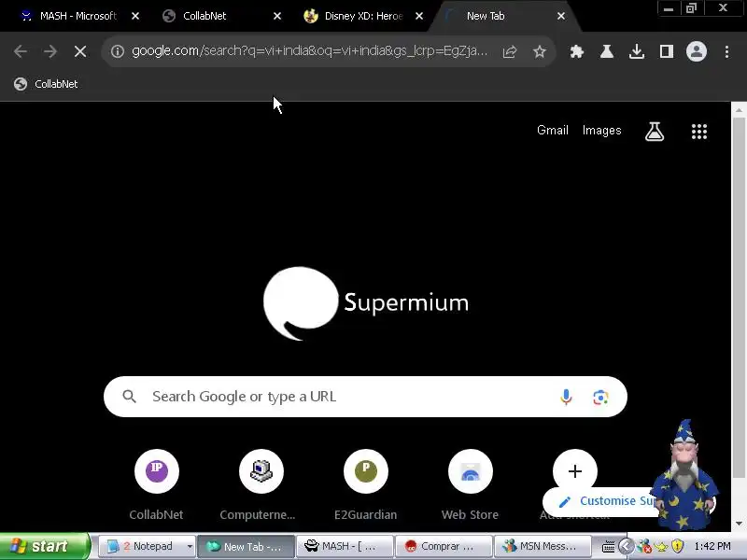The width and height of the screenshot is (747, 560).
Task: Click the taskbar clock showing 1:42 PM
Action: point(712,546)
